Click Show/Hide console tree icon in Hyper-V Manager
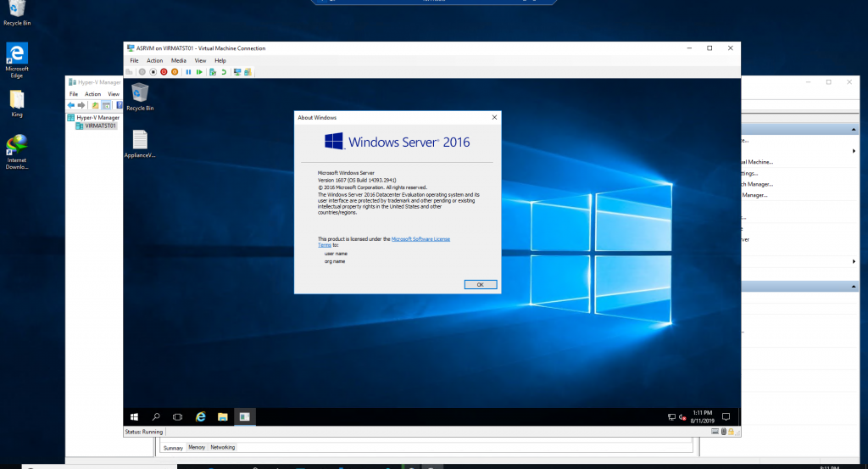The image size is (868, 469). (106, 105)
